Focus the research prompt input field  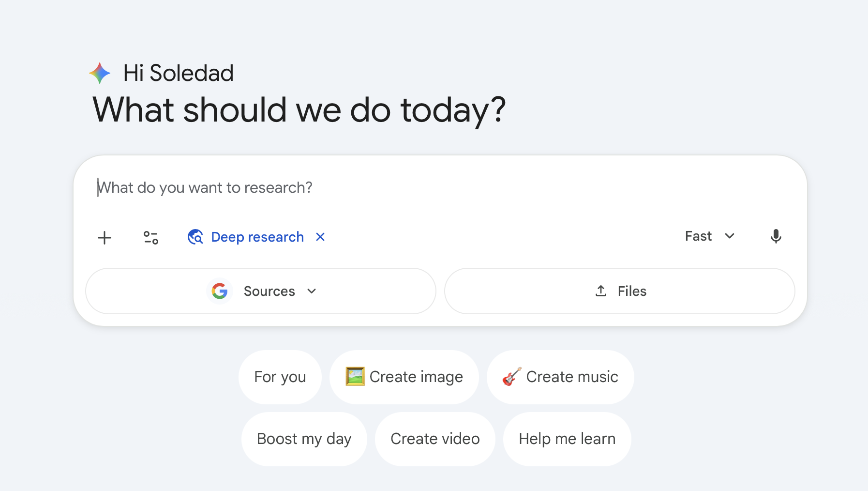[439, 187]
